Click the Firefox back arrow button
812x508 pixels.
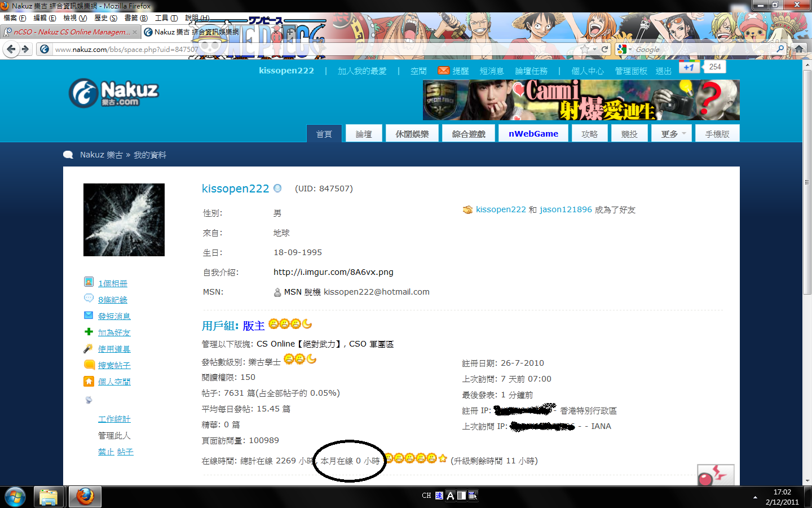click(11, 49)
